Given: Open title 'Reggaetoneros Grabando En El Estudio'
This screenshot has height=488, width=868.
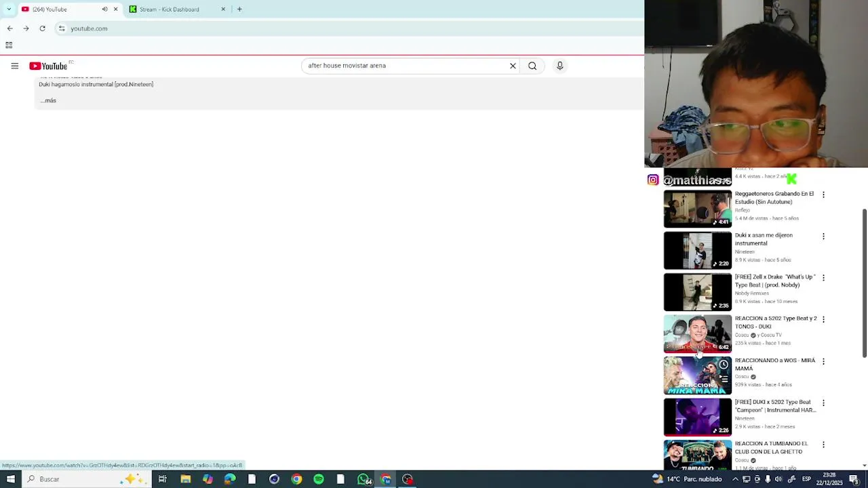Looking at the screenshot, I should (774, 198).
